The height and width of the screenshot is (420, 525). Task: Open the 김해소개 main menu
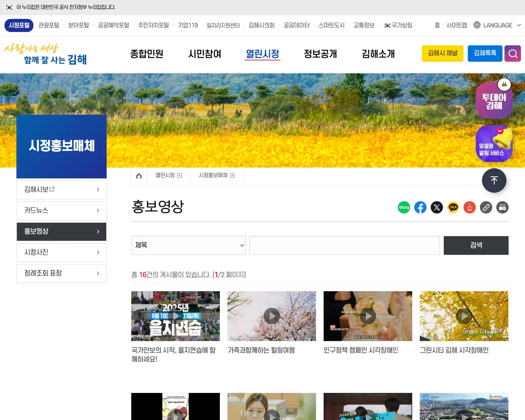(378, 54)
